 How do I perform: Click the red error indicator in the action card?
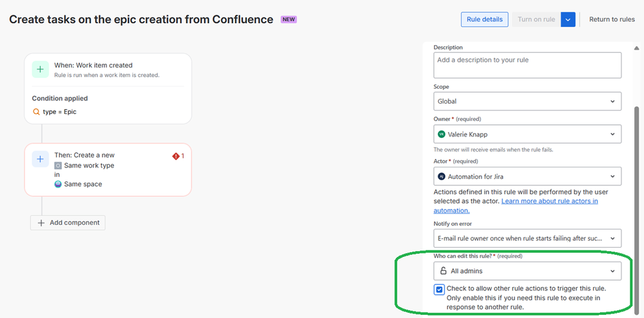[x=179, y=156]
